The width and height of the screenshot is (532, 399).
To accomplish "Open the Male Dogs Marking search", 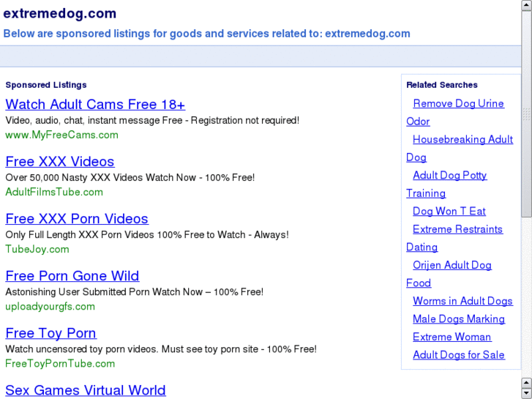I will click(459, 319).
